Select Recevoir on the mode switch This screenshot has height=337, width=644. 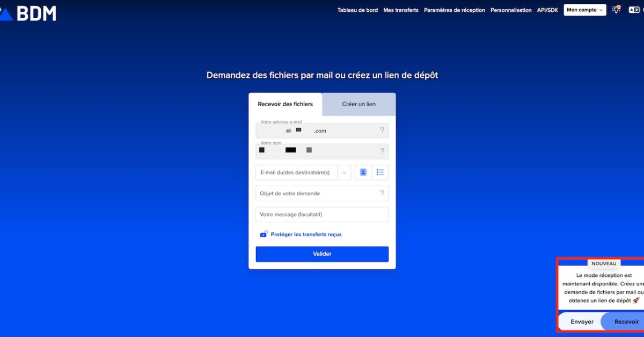click(627, 321)
